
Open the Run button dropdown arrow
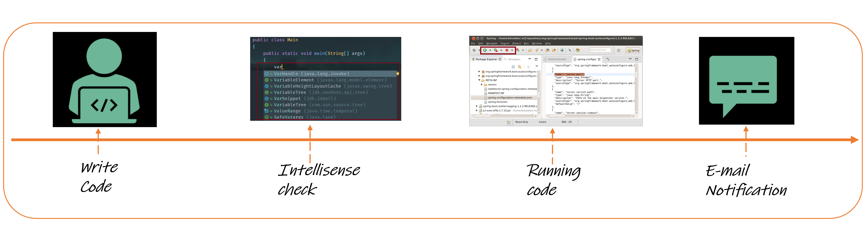[490, 51]
